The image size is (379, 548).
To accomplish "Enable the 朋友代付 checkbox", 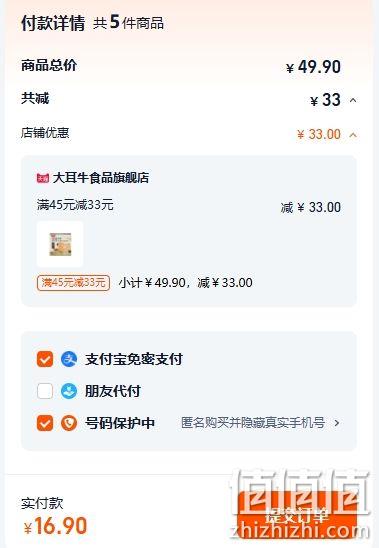I will [45, 391].
